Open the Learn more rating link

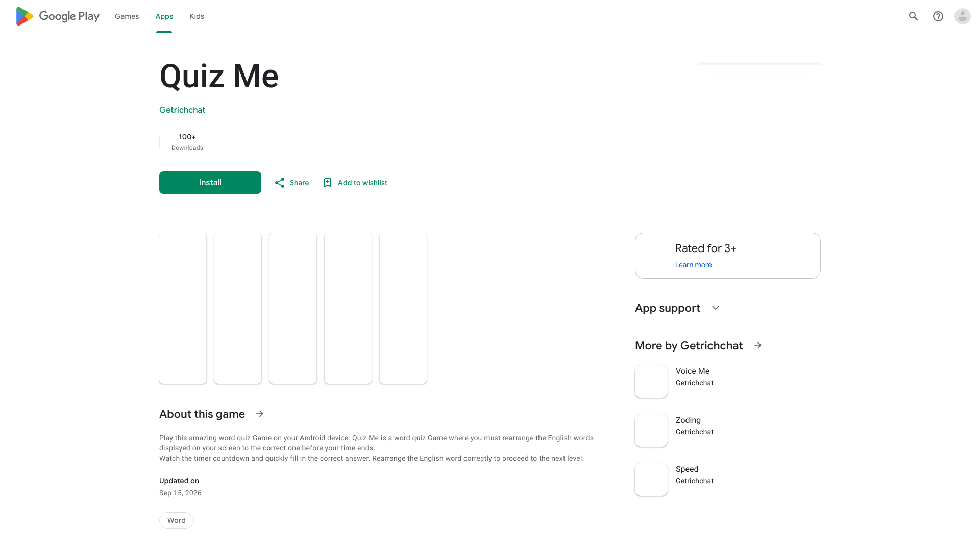693,265
